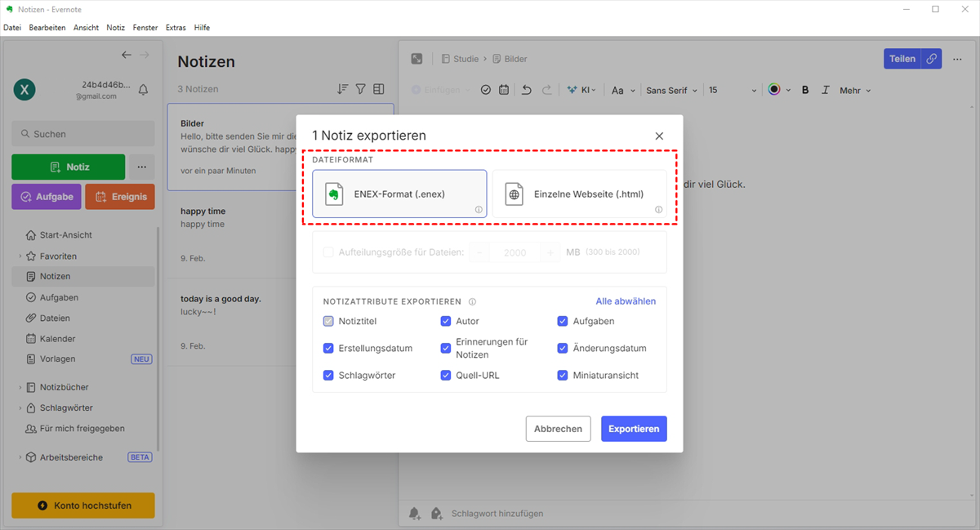Screen dimensions: 980x530
Task: Click the copy share link icon
Action: click(x=931, y=59)
